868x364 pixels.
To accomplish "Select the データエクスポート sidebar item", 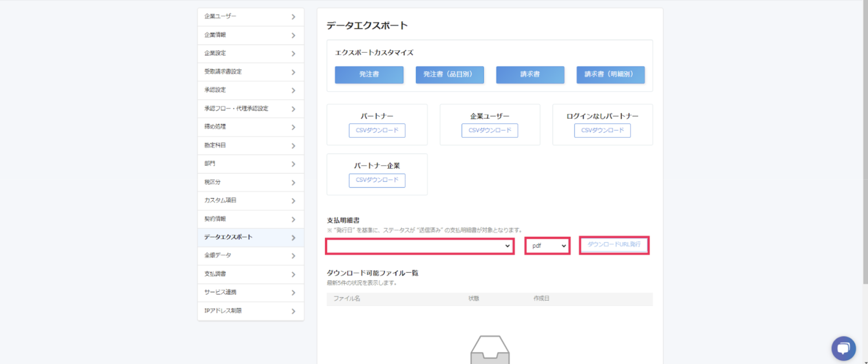I will click(x=250, y=237).
